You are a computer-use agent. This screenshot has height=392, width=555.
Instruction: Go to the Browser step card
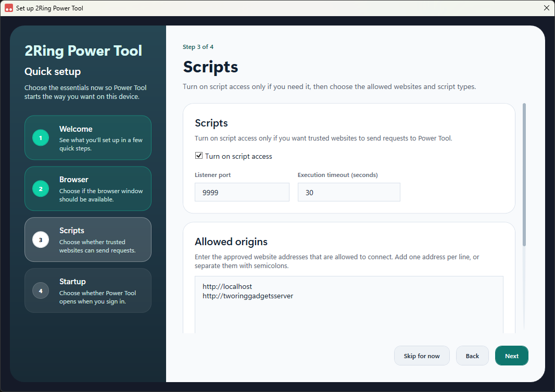coord(88,188)
